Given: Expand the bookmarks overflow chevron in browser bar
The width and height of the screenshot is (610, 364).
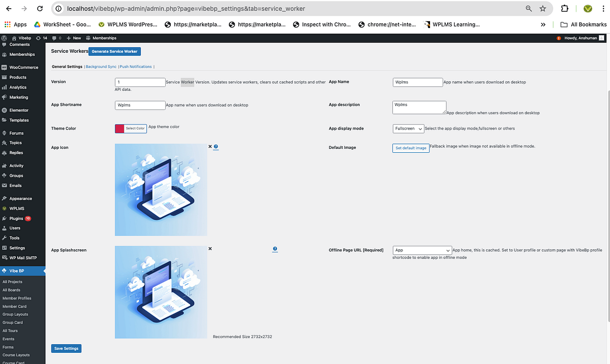Looking at the screenshot, I should tap(543, 24).
